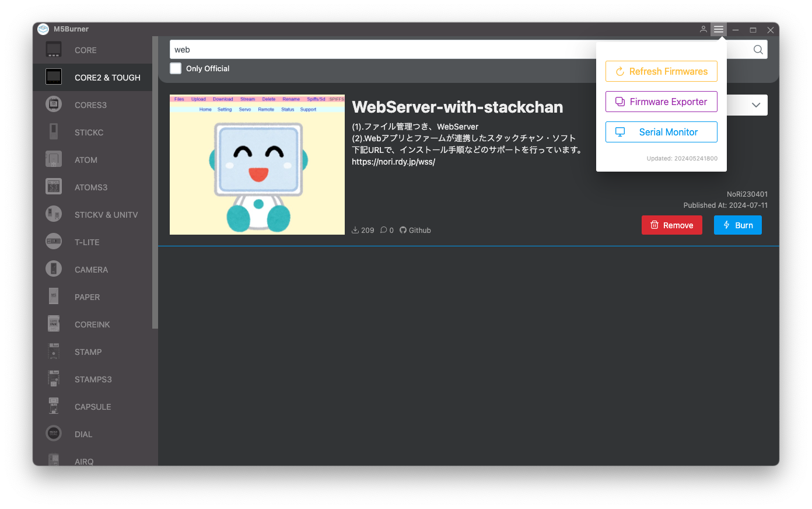Open the comments bubble icon

(x=383, y=230)
